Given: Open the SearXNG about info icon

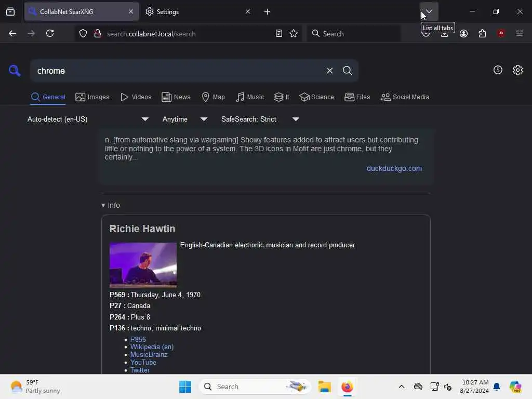Looking at the screenshot, I should click(498, 70).
